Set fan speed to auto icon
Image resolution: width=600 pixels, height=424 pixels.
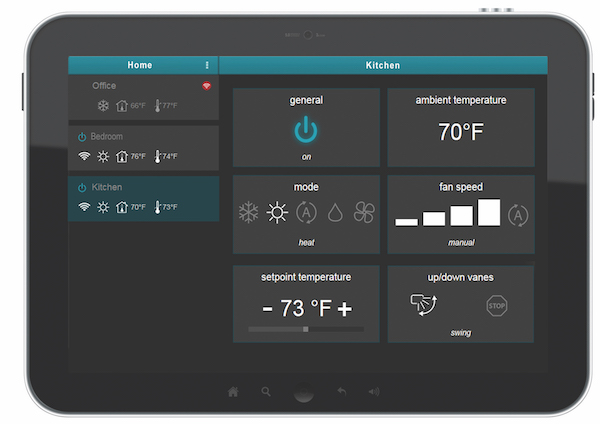(x=518, y=215)
